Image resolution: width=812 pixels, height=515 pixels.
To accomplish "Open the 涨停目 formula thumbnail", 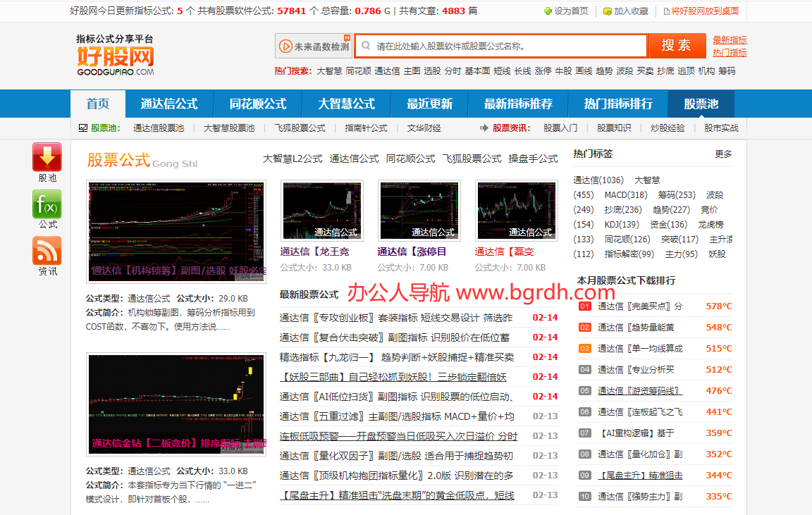I will click(419, 210).
